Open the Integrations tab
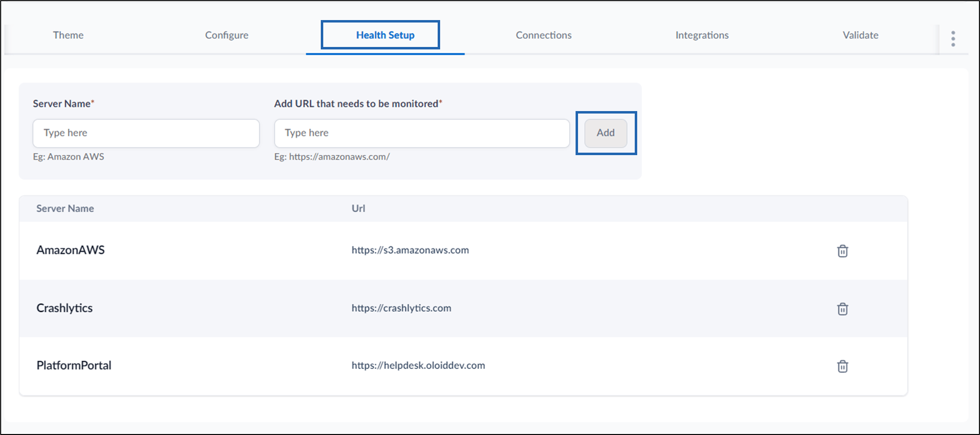The width and height of the screenshot is (980, 435). click(702, 35)
